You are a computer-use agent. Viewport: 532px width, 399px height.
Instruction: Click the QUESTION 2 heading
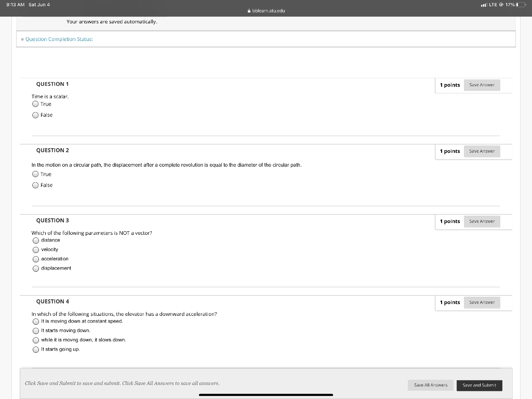click(x=52, y=150)
